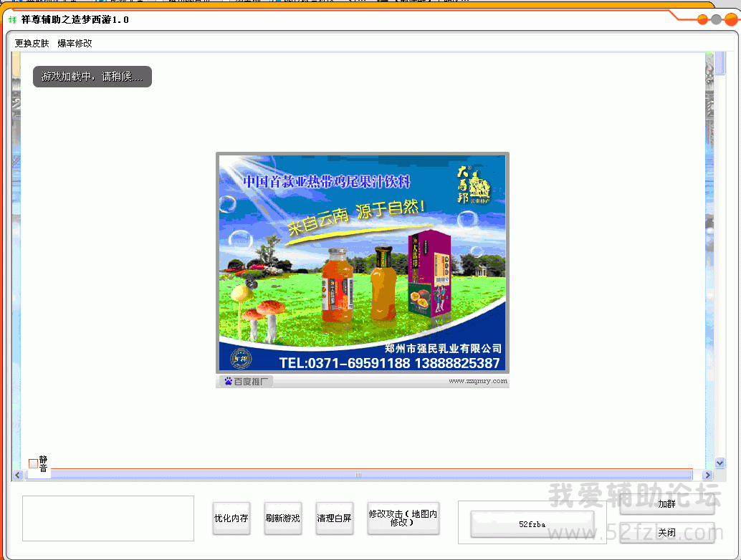Click the app icon in title bar

pos(12,20)
